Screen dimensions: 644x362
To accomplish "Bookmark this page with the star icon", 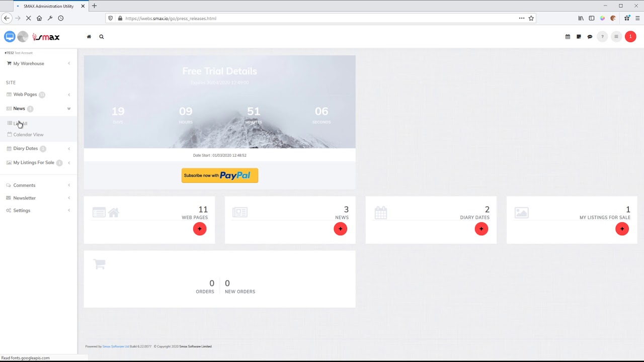I will click(x=531, y=18).
